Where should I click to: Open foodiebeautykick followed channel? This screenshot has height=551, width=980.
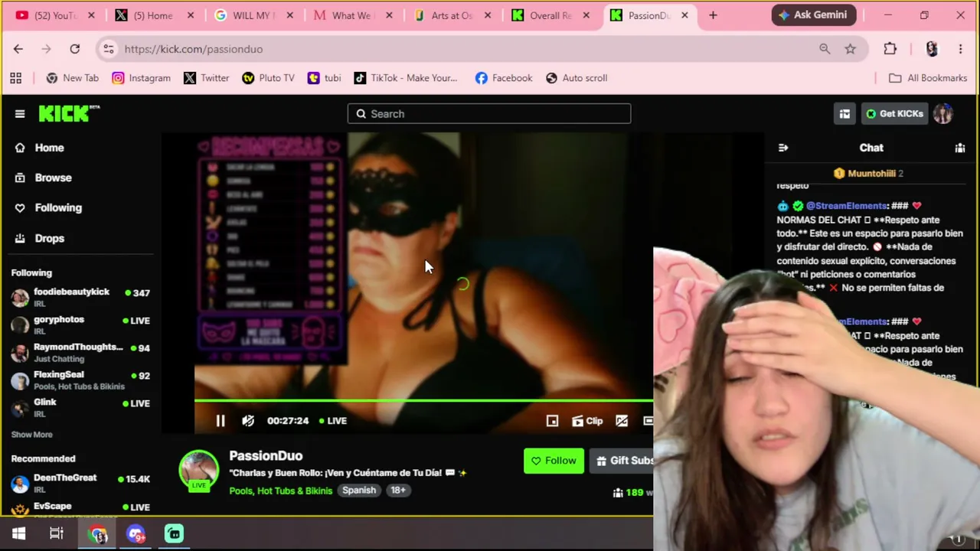[x=80, y=297]
